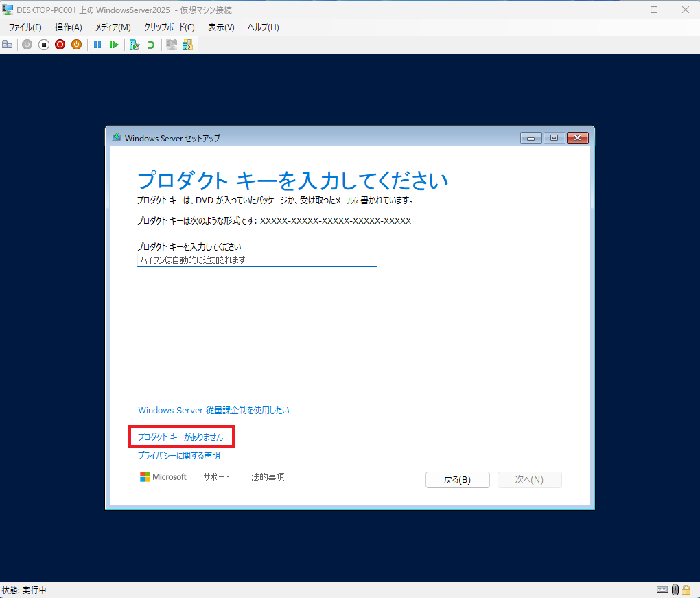
Task: Open the ヘルプ(H) menu
Action: coord(264,27)
